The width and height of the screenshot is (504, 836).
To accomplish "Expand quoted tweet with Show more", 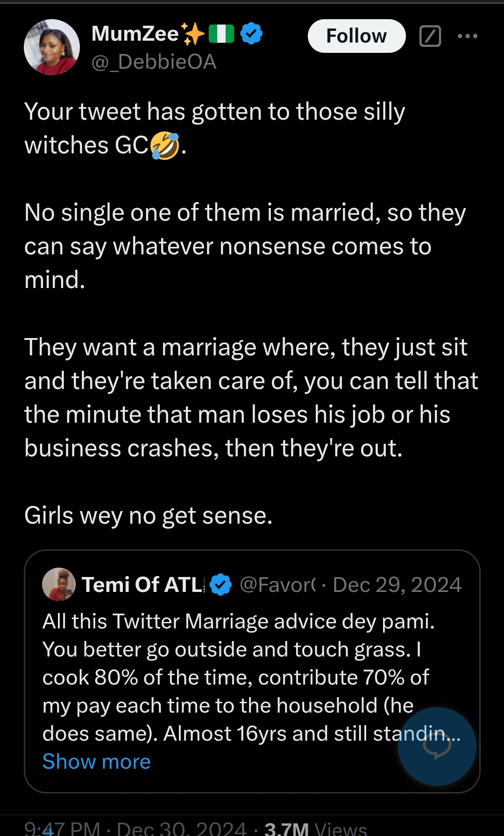I will tap(97, 762).
